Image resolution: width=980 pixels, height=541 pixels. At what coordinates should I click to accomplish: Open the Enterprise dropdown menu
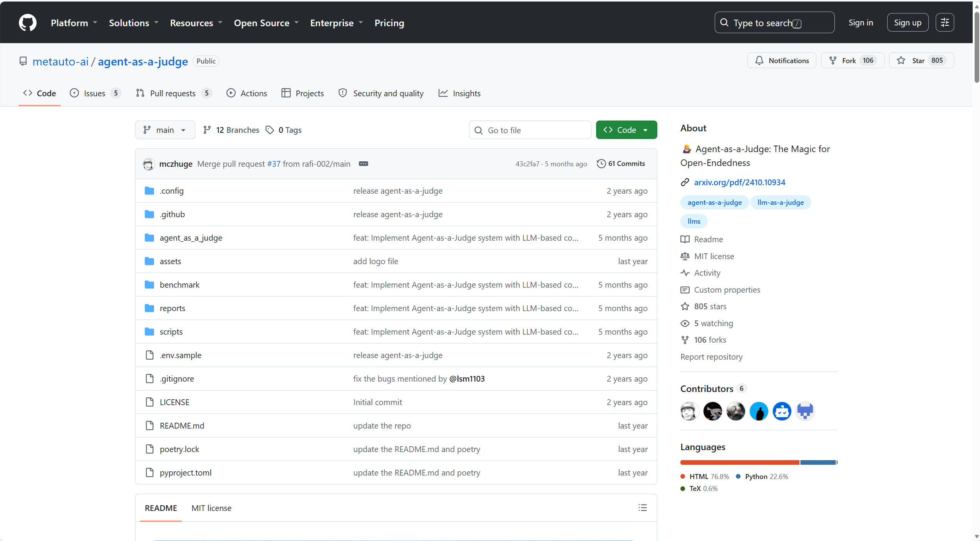point(337,23)
